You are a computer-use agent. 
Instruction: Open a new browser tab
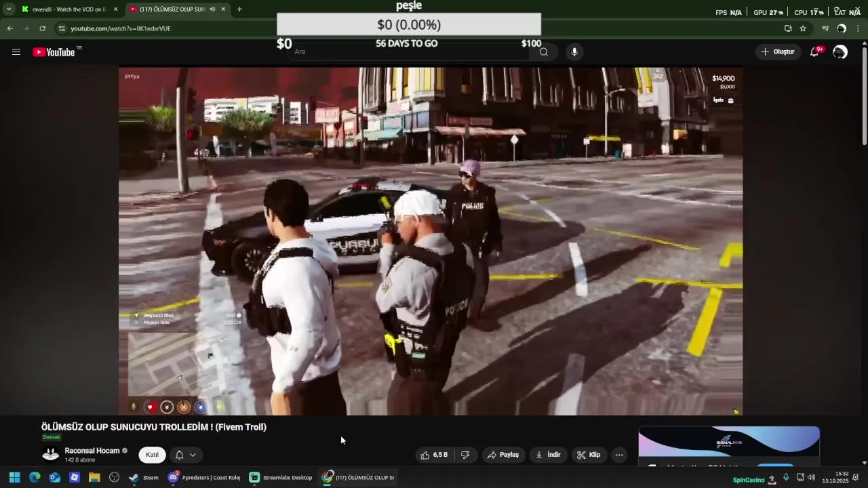239,9
